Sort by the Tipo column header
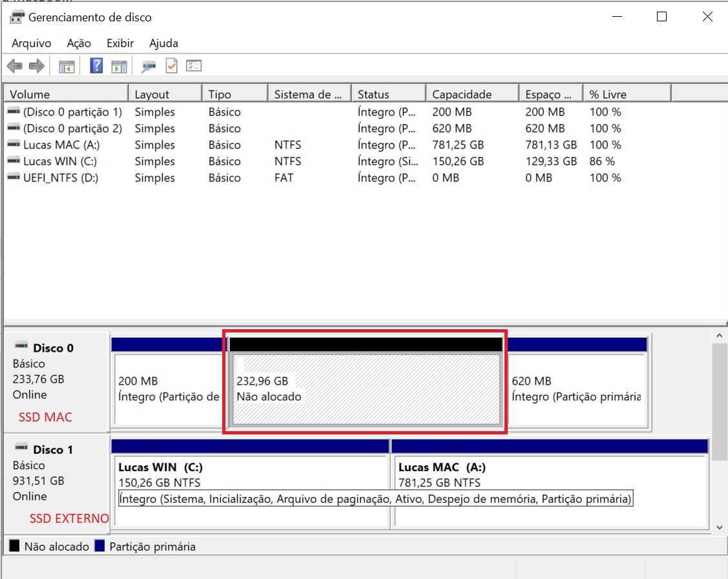Screen dimensions: 728x579 [235, 94]
